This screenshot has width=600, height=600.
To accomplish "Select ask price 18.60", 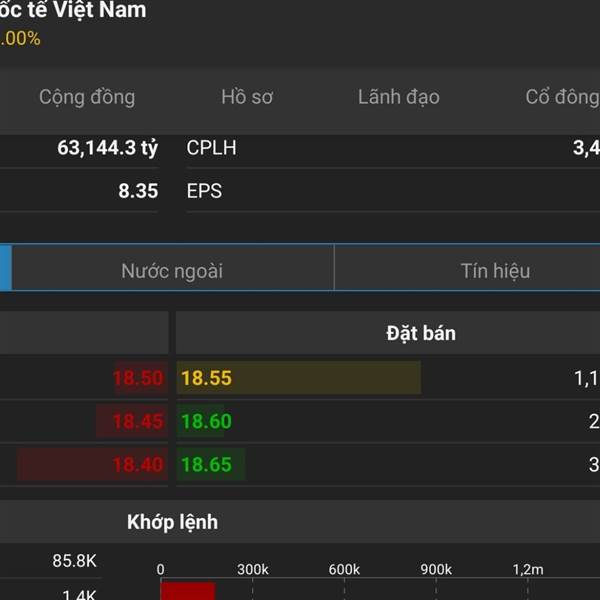I will (206, 421).
